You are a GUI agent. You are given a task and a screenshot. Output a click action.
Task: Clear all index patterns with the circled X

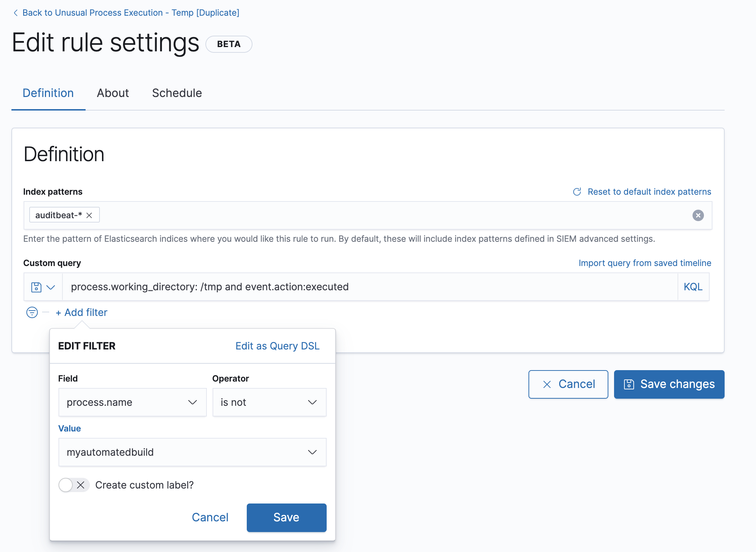pos(698,215)
